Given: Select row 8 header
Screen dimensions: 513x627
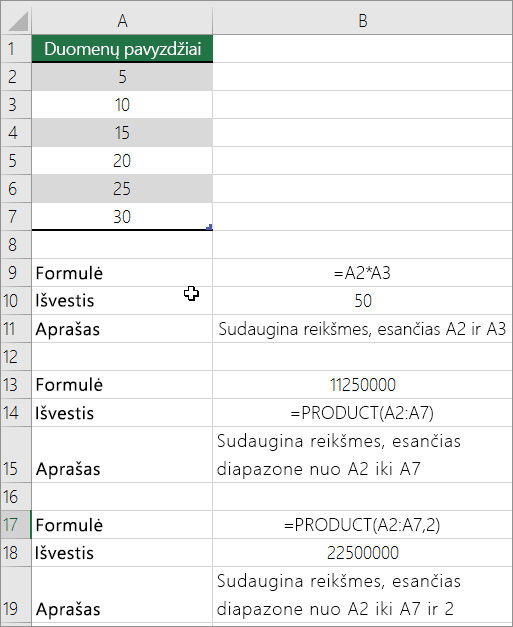Looking at the screenshot, I should 16,245.
